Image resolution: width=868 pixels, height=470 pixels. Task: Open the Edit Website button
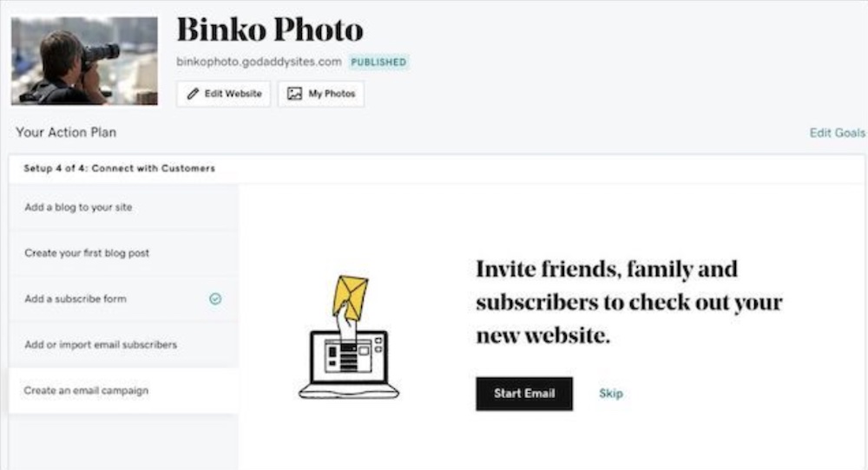click(x=224, y=94)
